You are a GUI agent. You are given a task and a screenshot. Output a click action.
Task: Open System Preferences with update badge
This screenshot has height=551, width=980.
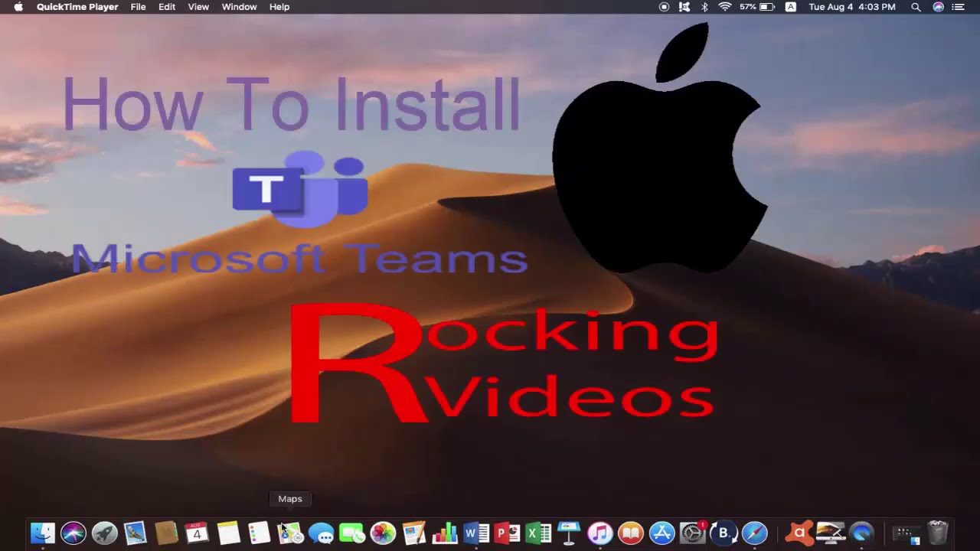[693, 533]
